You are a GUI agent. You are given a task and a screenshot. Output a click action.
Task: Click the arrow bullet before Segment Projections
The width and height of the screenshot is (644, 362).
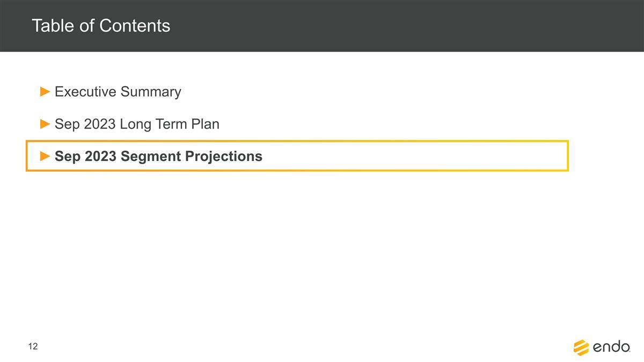pos(45,157)
